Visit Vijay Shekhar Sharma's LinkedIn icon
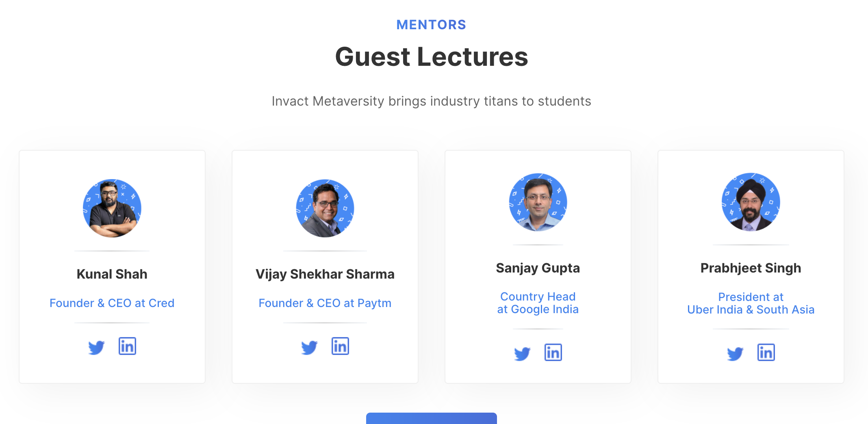The image size is (868, 424). click(340, 346)
